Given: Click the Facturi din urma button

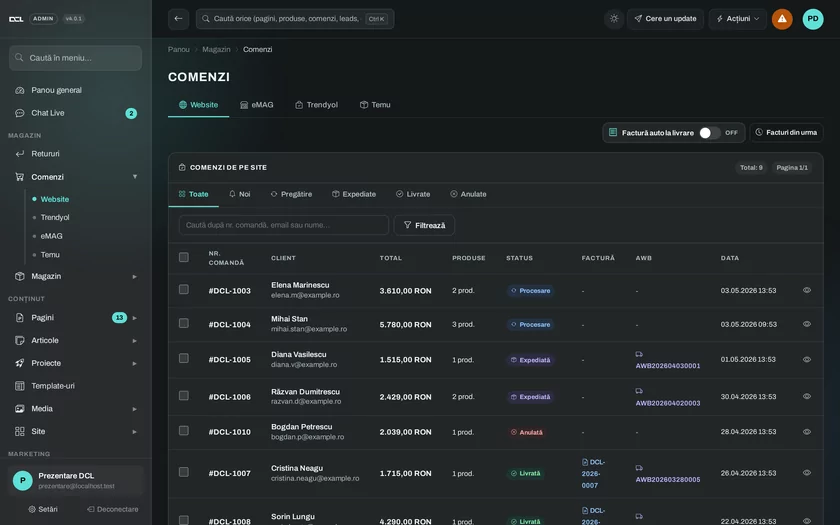Looking at the screenshot, I should [786, 132].
